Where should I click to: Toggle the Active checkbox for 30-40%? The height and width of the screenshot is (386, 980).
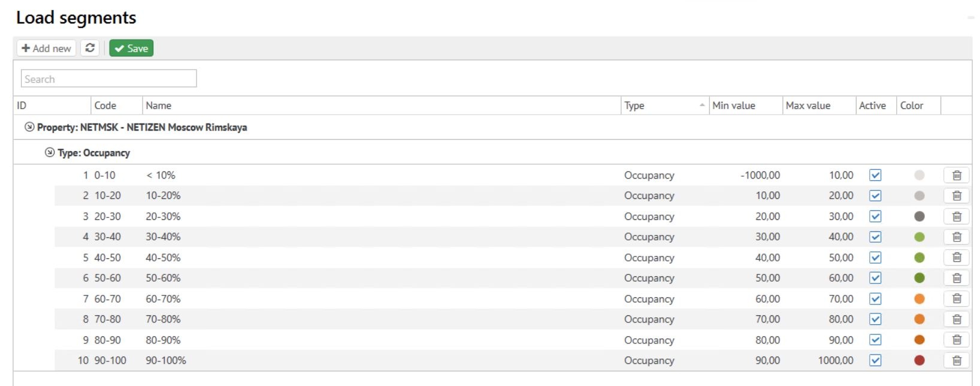(x=875, y=237)
